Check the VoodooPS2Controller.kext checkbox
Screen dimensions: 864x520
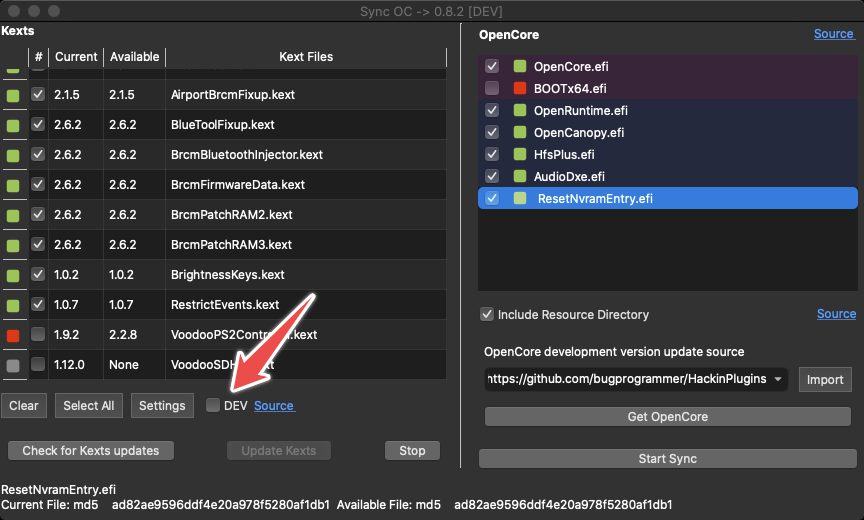pos(38,334)
